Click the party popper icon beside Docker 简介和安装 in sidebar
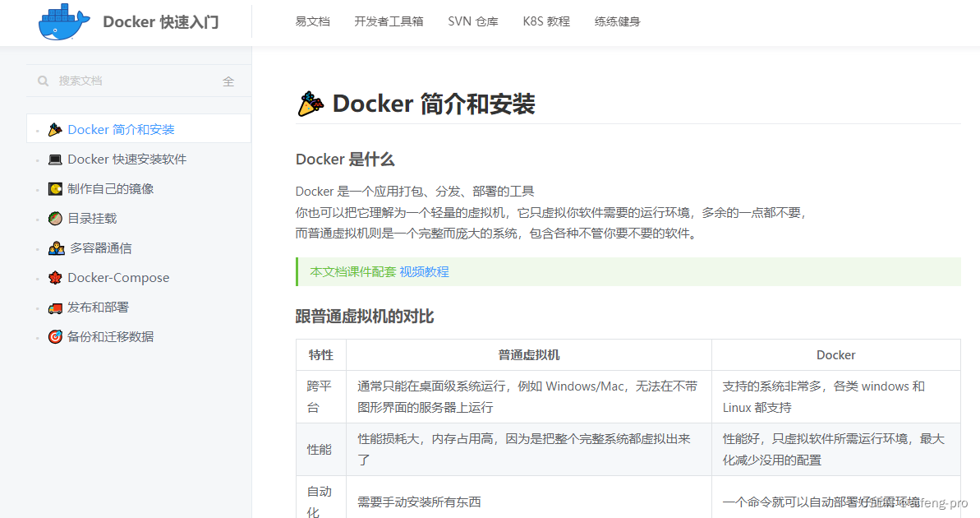 55,130
